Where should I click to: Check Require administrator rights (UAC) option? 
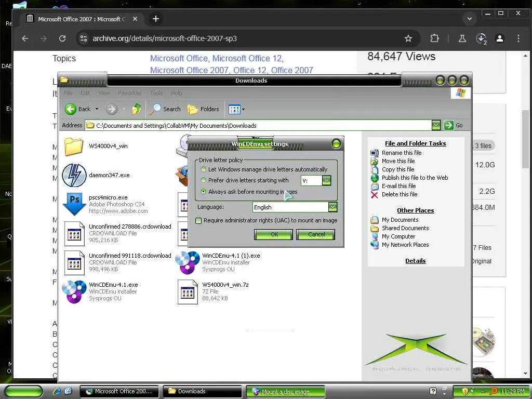click(199, 220)
